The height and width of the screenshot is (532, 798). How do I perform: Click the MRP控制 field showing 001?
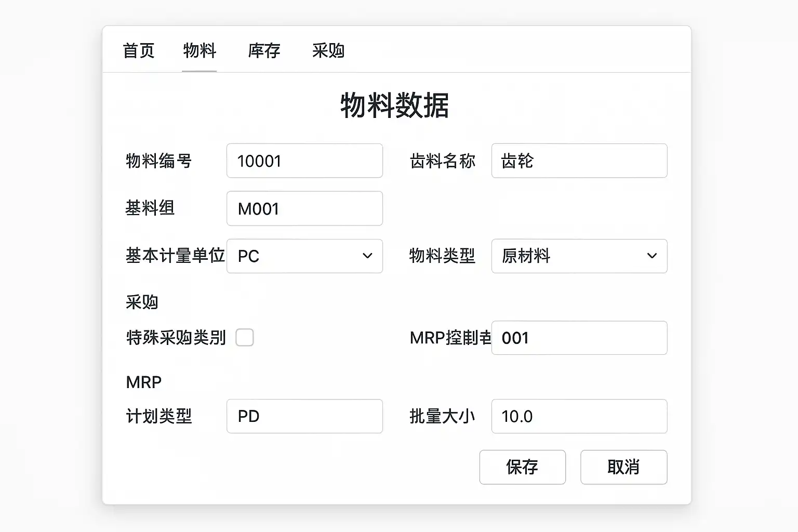pos(579,338)
